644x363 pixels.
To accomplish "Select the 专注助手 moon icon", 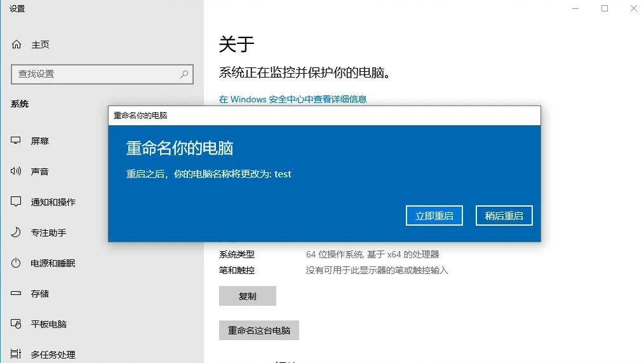I will click(17, 233).
